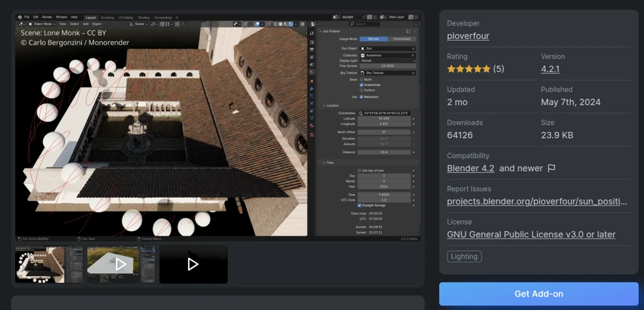Image resolution: width=644 pixels, height=310 pixels.
Task: Open the Scene properties tab icon
Action: (312, 64)
